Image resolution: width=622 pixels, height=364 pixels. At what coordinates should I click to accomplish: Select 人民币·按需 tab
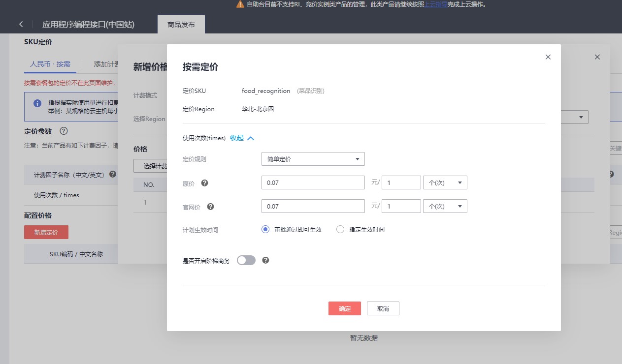coord(50,64)
